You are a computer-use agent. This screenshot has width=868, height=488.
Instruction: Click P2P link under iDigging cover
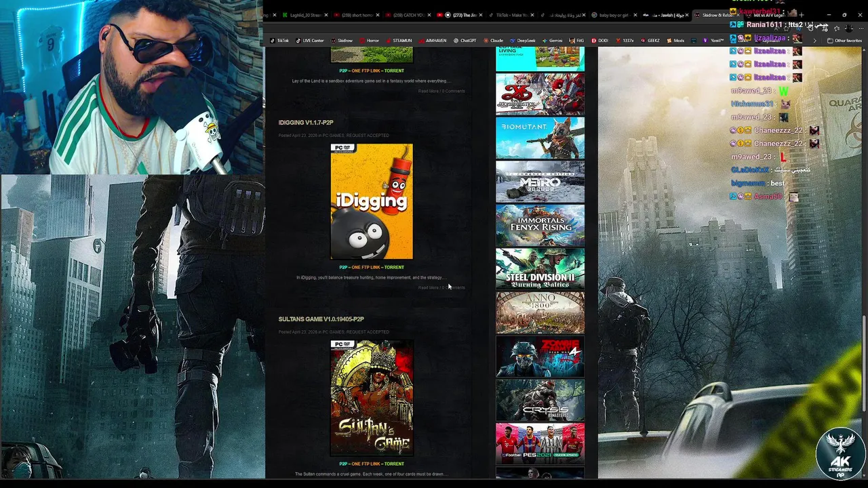coord(343,267)
